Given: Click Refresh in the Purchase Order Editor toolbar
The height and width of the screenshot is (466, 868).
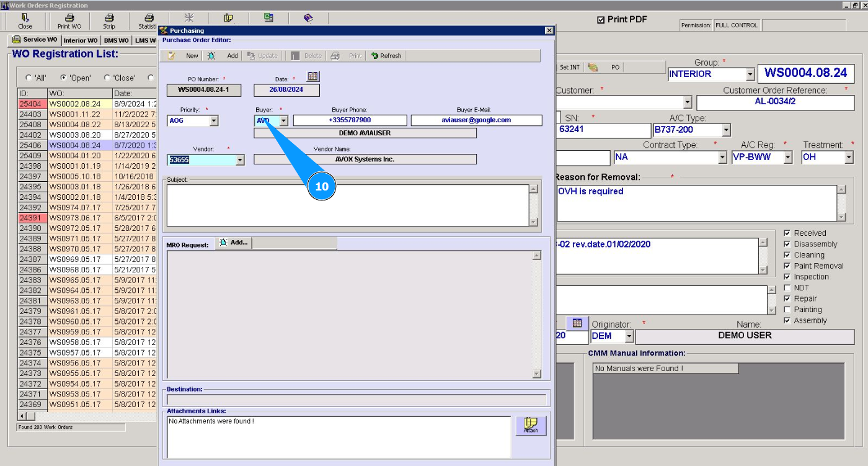Looking at the screenshot, I should (386, 56).
